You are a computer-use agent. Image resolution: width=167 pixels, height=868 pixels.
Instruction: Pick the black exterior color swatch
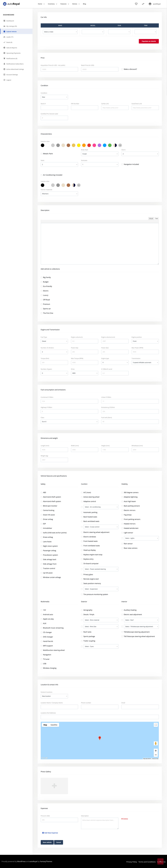42,145
